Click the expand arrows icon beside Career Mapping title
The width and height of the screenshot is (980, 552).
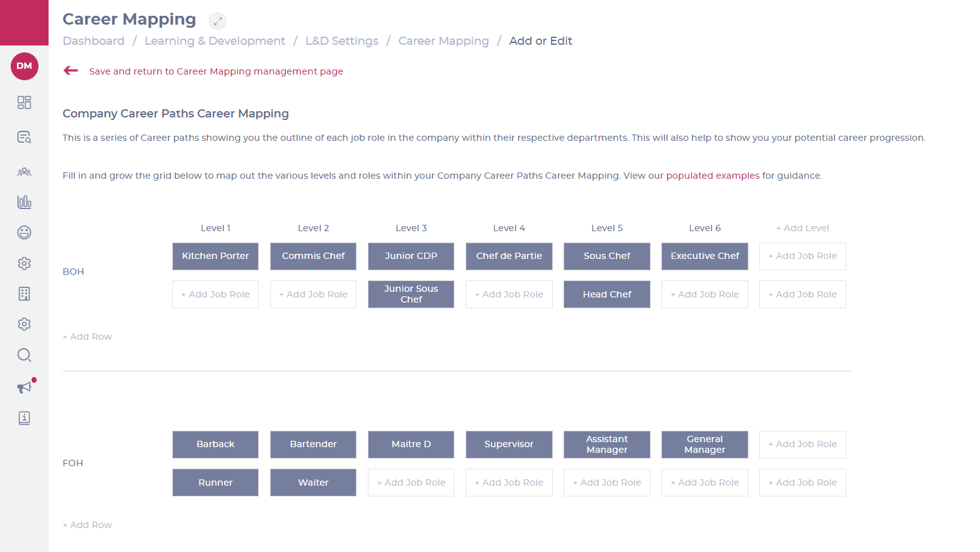tap(217, 21)
